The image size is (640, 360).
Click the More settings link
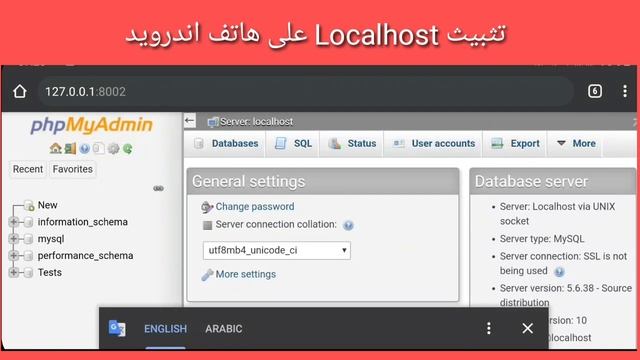click(246, 274)
